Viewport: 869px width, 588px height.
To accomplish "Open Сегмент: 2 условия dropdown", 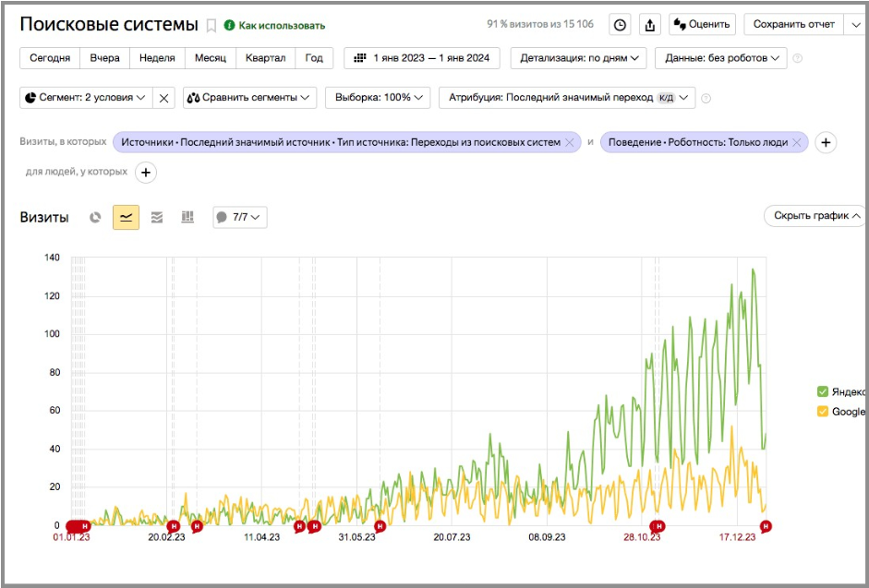I will 86,98.
